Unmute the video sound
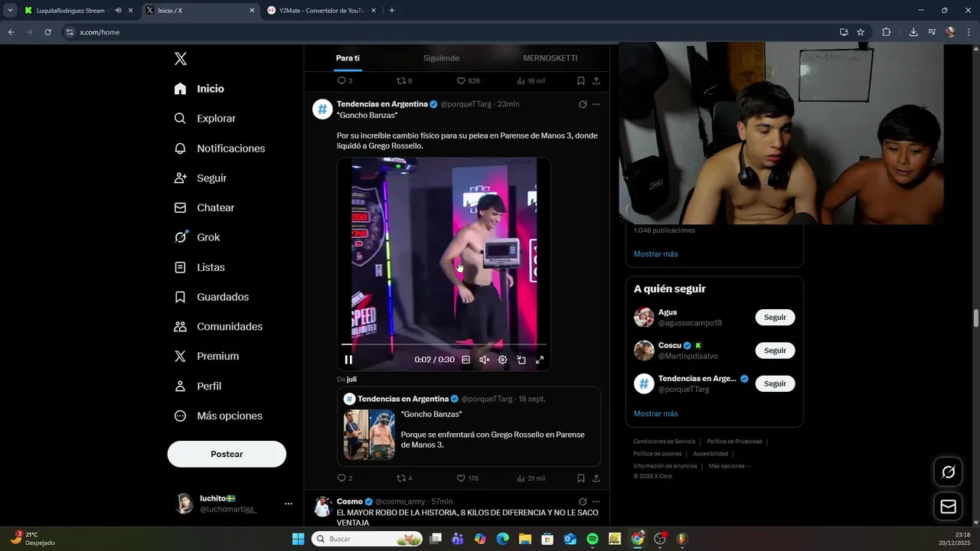The image size is (980, 551). tap(484, 360)
